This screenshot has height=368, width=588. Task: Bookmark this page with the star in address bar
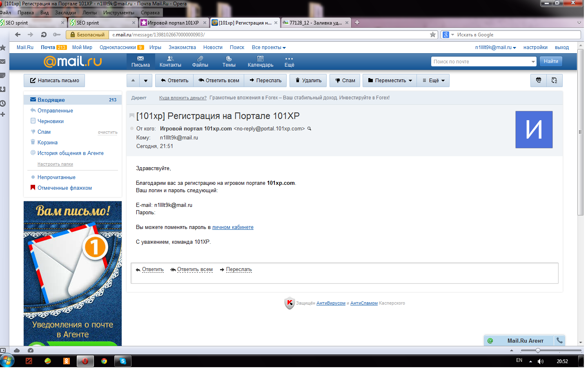coord(433,35)
